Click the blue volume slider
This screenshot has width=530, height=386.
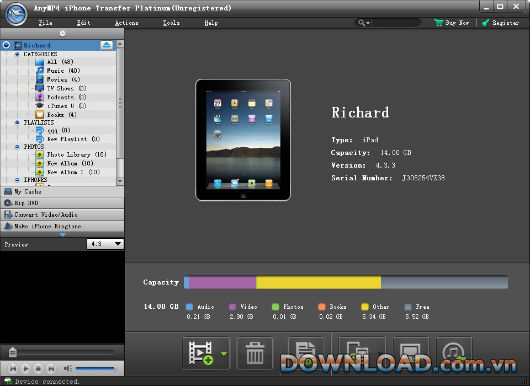(x=95, y=368)
